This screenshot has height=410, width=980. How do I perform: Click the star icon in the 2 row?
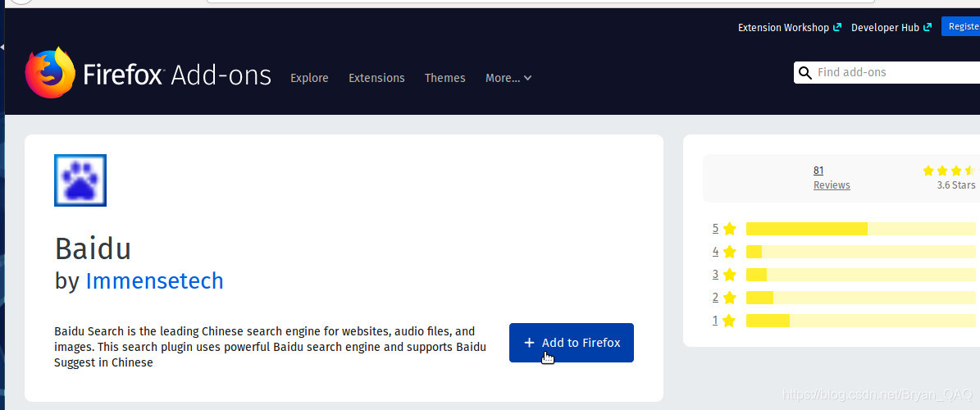pos(729,298)
